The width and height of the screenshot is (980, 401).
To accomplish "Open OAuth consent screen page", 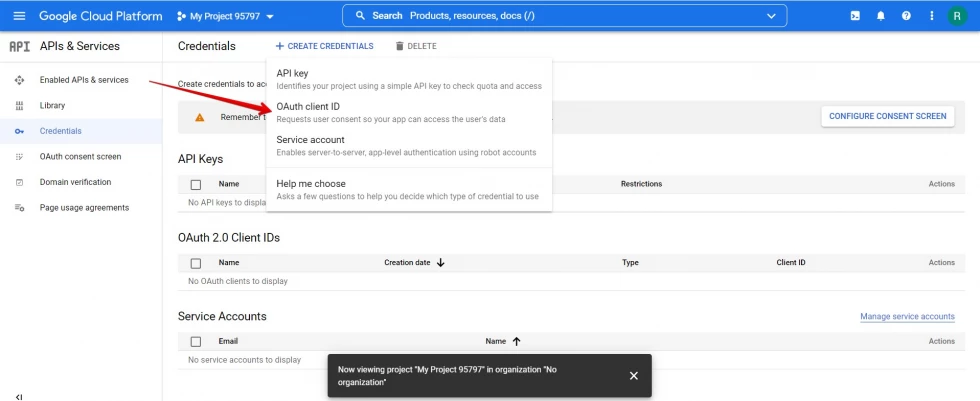I will pyautogui.click(x=81, y=157).
